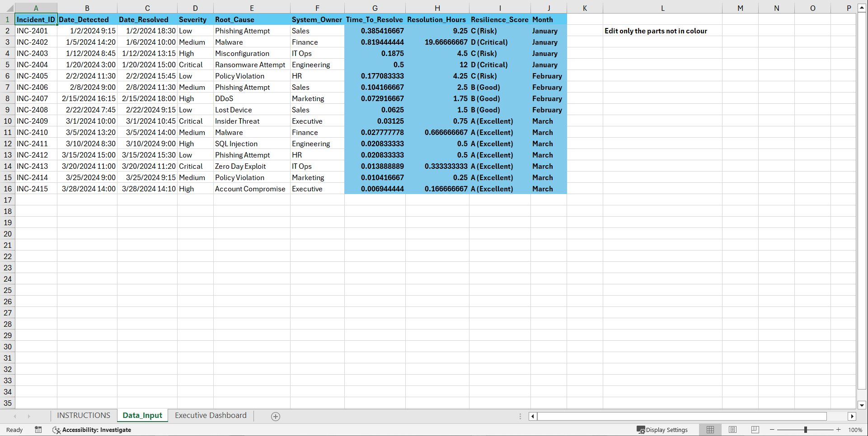The width and height of the screenshot is (868, 436).
Task: Zoom in with the plus icon
Action: [838, 430]
